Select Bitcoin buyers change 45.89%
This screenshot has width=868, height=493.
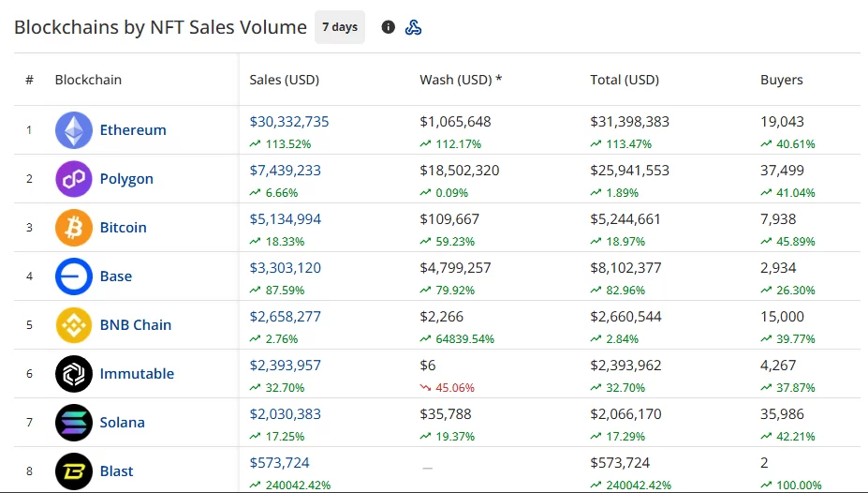pos(787,242)
